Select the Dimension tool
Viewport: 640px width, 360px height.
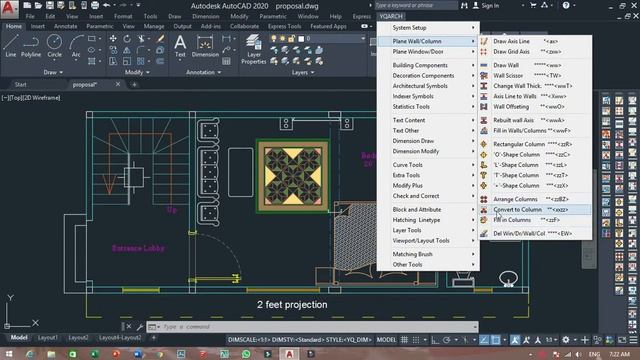pyautogui.click(x=205, y=46)
